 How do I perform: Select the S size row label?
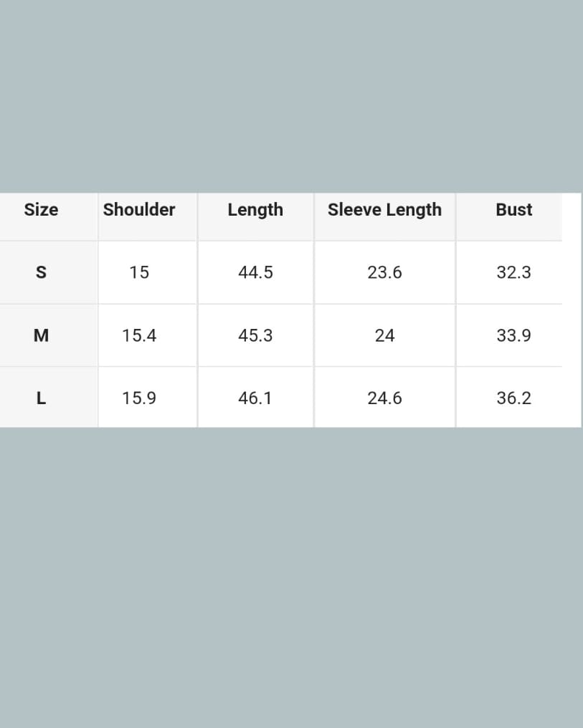tap(41, 272)
